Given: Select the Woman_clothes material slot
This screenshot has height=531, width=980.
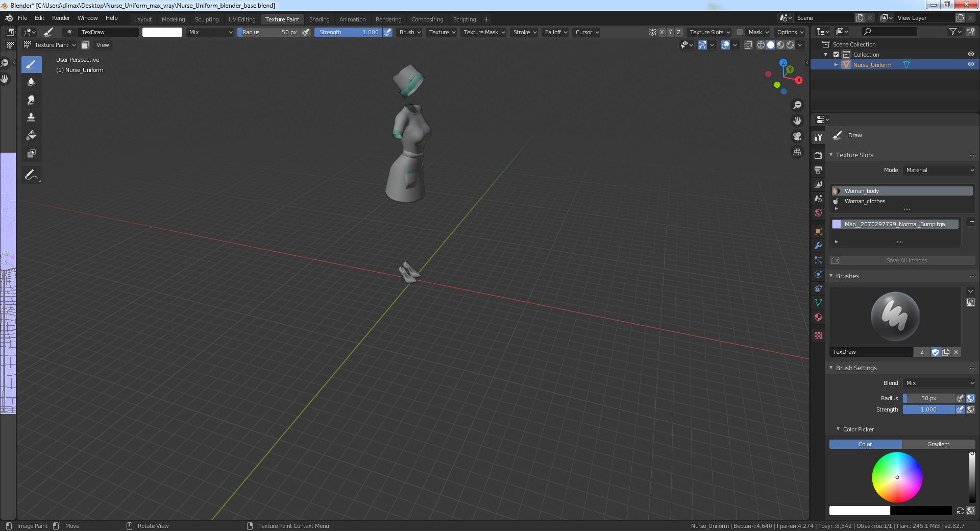Looking at the screenshot, I should click(x=902, y=201).
